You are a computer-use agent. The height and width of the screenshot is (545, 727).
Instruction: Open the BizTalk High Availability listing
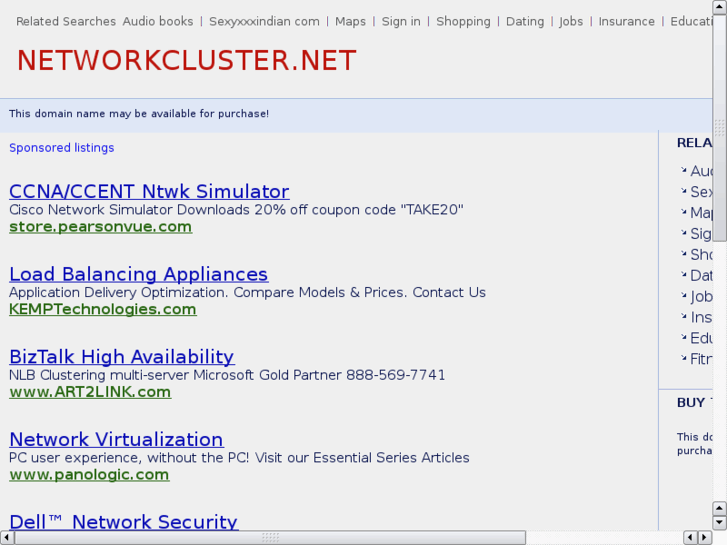(x=121, y=357)
